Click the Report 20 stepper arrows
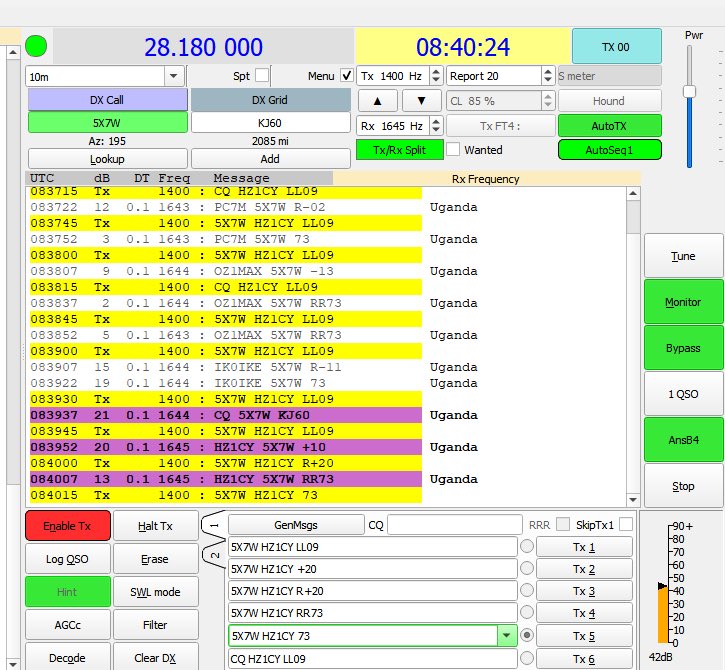This screenshot has height=670, width=725. point(547,75)
